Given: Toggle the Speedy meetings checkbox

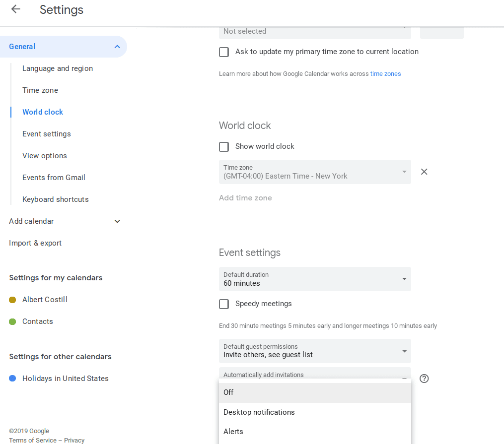Looking at the screenshot, I should (x=224, y=304).
